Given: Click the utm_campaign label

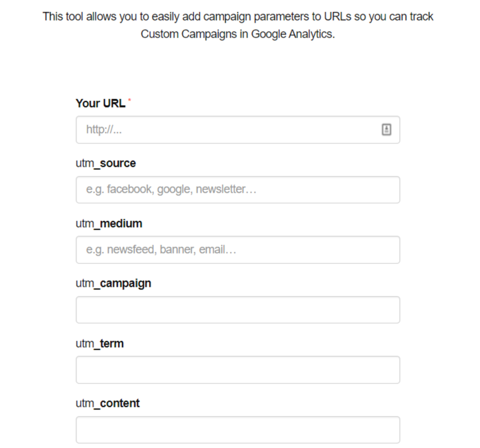Looking at the screenshot, I should point(113,284).
